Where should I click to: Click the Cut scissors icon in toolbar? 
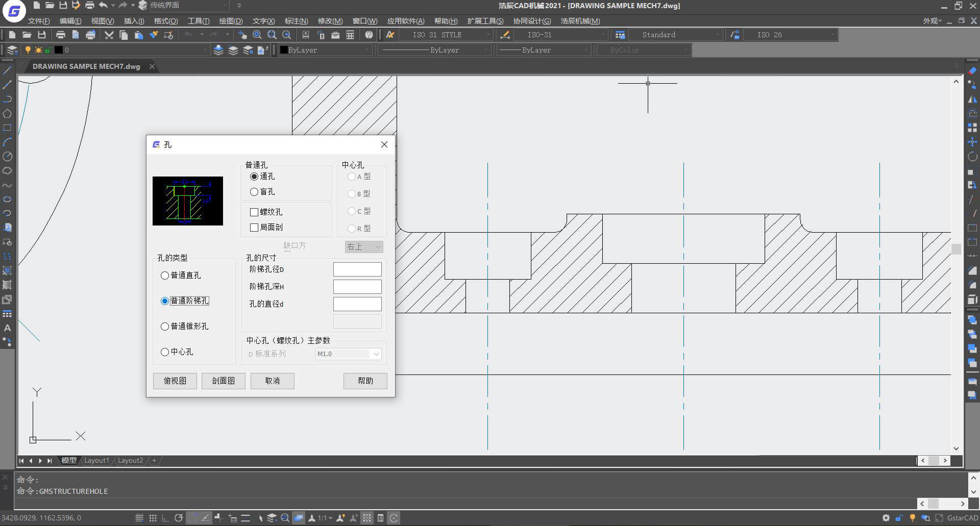click(109, 35)
